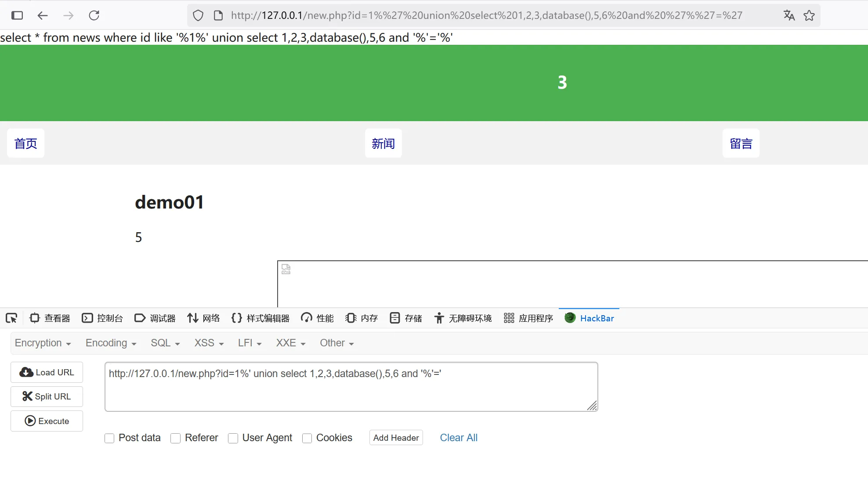
Task: Activate the element picker icon in devtools
Action: click(11, 318)
